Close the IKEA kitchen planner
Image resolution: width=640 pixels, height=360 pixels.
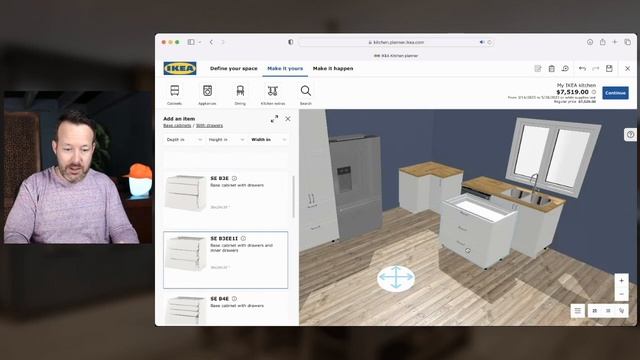click(x=628, y=69)
